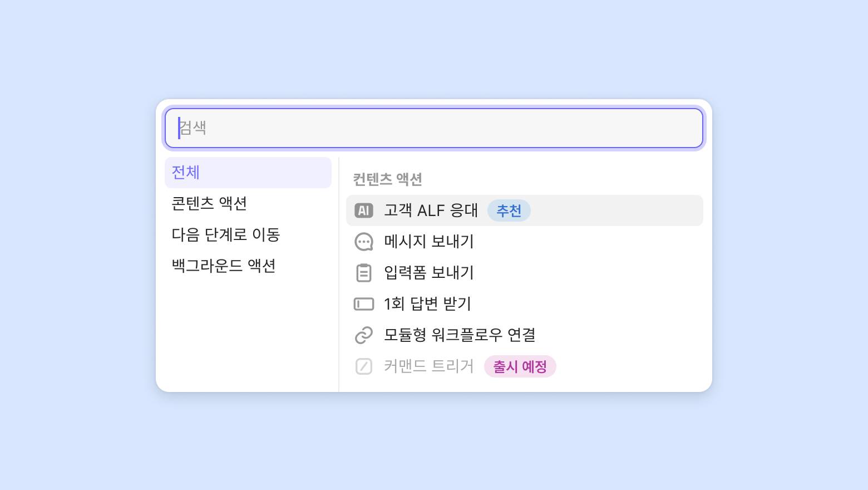Screen dimensions: 868x490
Task: Click the chat bubble icon for 메시지 보내기
Action: [x=364, y=242]
